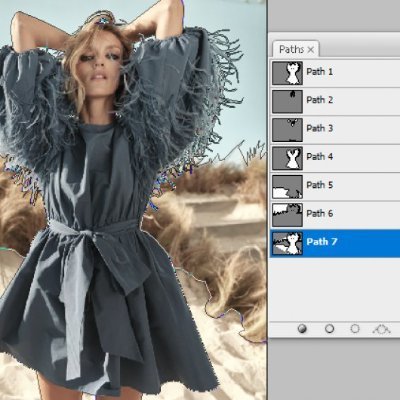Screen dimensions: 400x400
Task: Close the Paths panel tab
Action: coord(311,50)
